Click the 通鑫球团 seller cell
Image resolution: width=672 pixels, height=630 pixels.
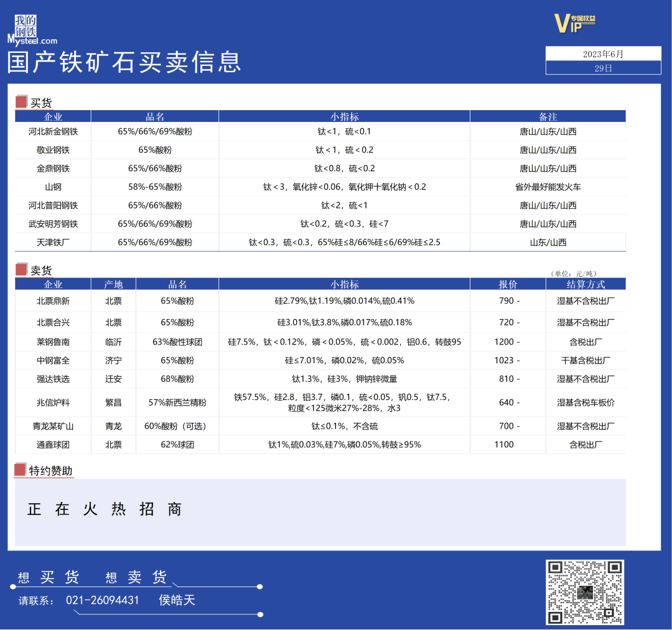click(53, 445)
